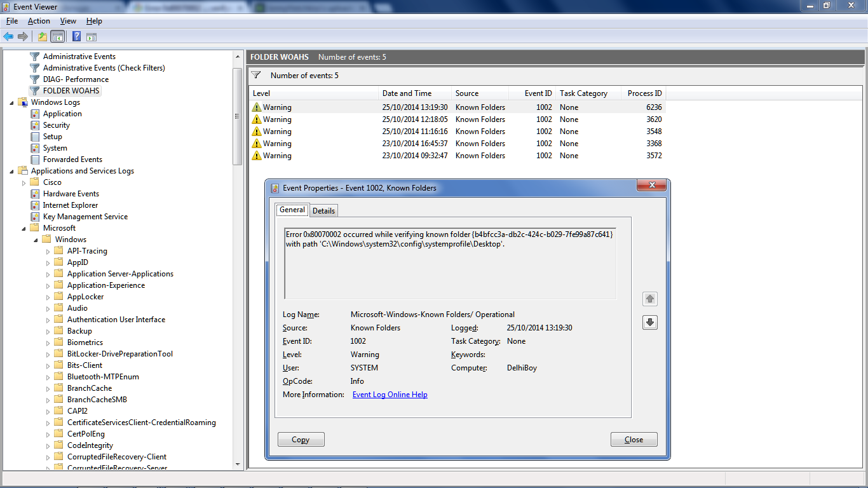
Task: Show previous event with the up arrow
Action: pos(649,299)
